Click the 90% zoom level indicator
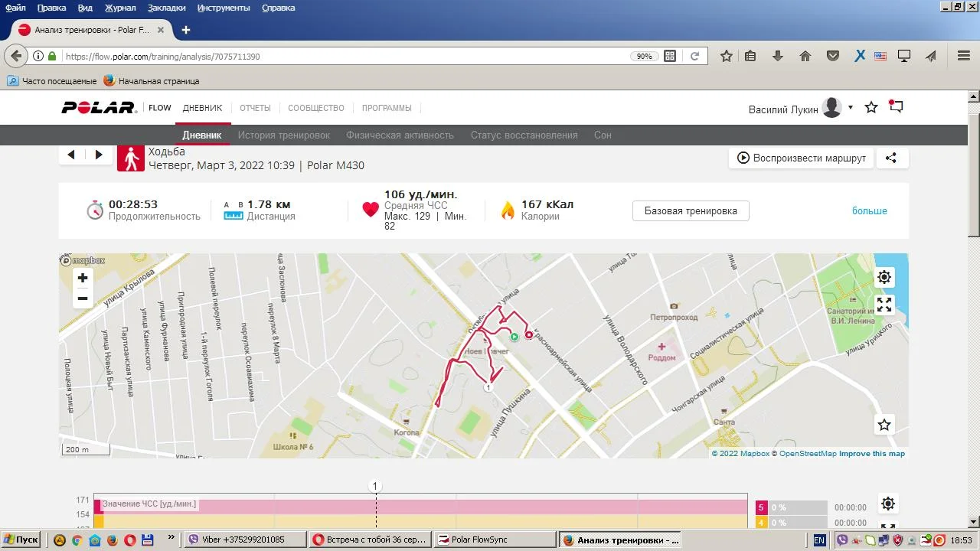 click(644, 56)
